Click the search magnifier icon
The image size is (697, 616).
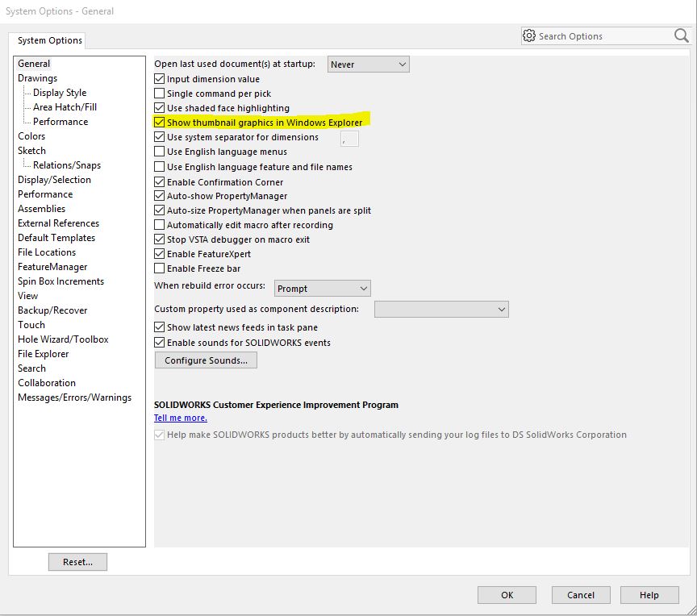[x=682, y=35]
